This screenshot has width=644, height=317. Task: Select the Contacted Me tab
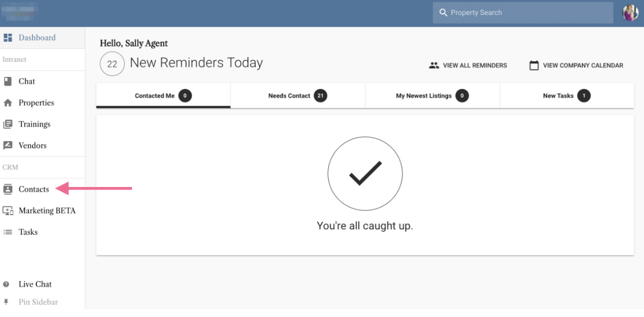point(163,96)
